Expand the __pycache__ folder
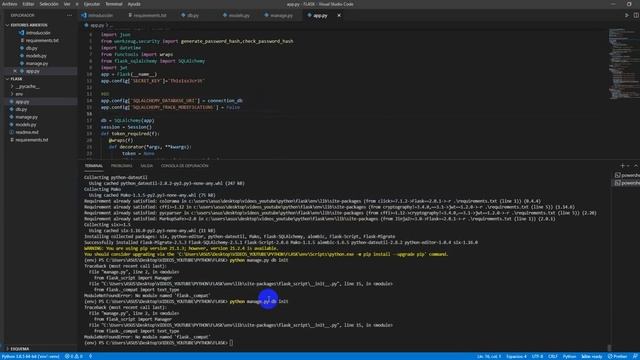 click(28, 87)
